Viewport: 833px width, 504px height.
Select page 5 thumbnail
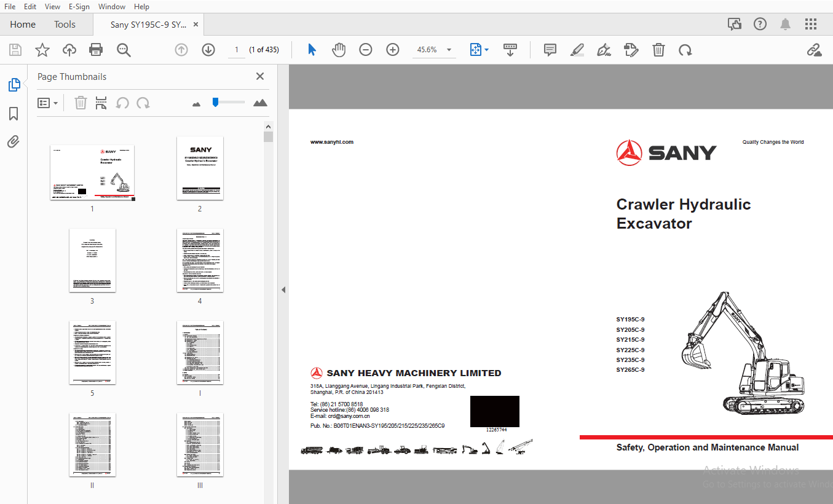coord(92,353)
